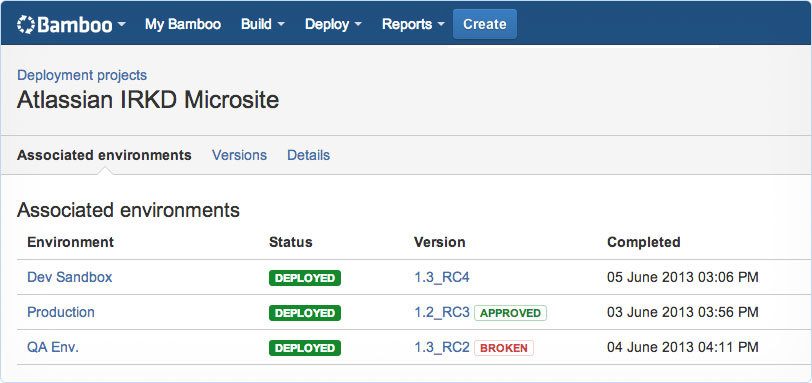Open My Bamboo in the navigation bar

click(183, 24)
